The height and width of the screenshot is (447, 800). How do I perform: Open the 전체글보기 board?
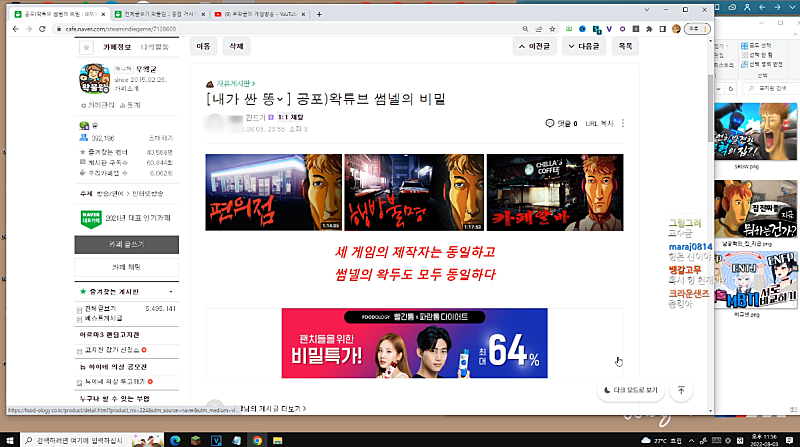[100, 309]
